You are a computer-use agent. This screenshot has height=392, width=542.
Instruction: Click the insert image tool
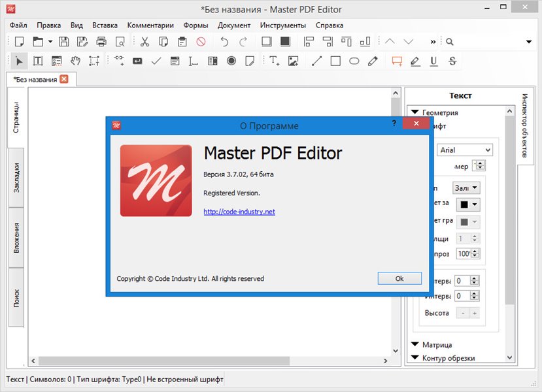[x=293, y=61]
